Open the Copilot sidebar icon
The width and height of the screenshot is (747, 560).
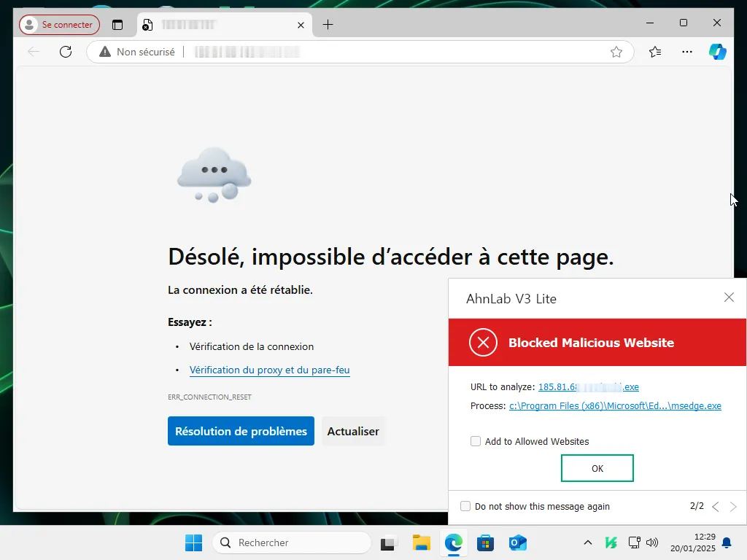click(x=718, y=52)
